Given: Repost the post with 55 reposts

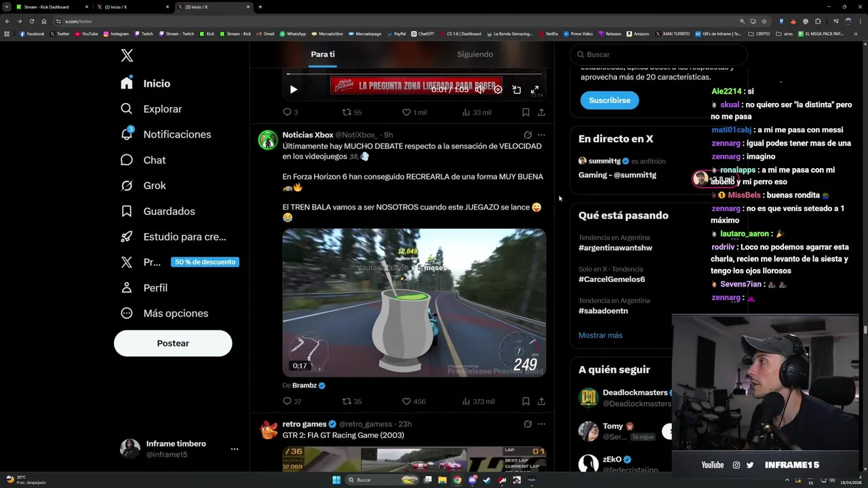Looking at the screenshot, I should [x=351, y=113].
